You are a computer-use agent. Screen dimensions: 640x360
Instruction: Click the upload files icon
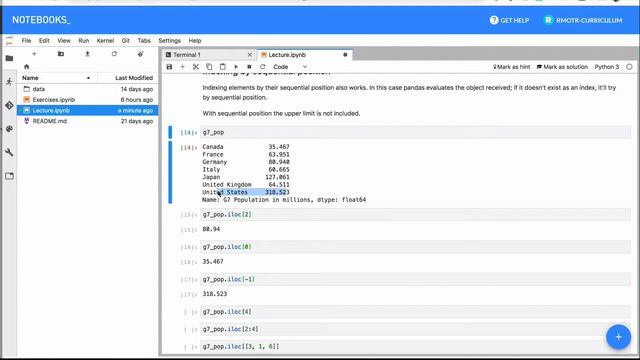click(87, 54)
